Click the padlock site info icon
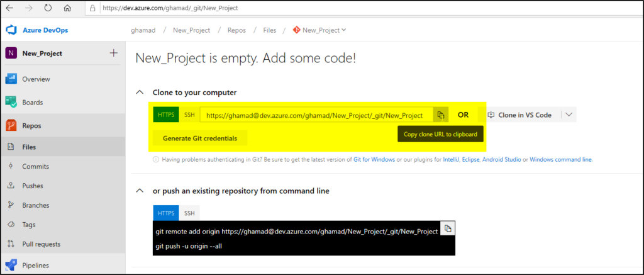Image resolution: width=644 pixels, height=275 pixels. click(x=92, y=8)
